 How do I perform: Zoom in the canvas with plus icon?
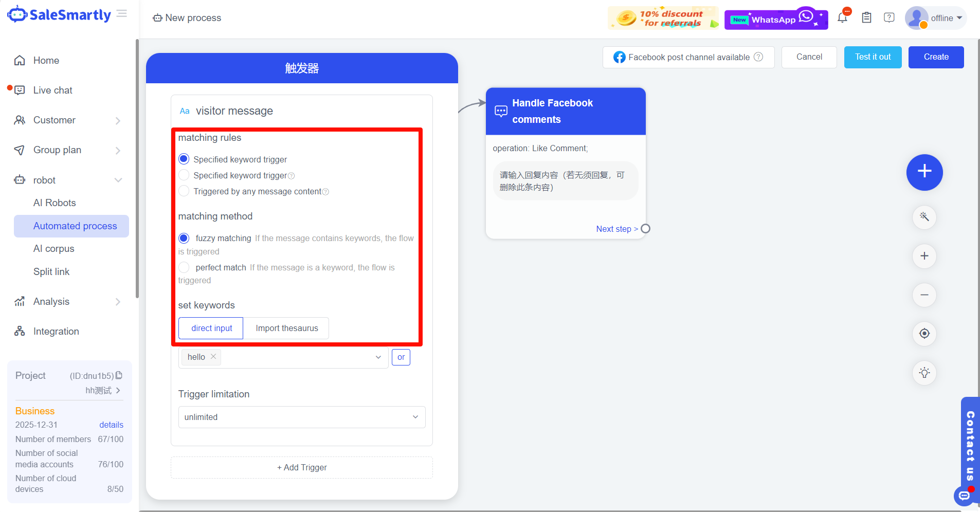924,256
